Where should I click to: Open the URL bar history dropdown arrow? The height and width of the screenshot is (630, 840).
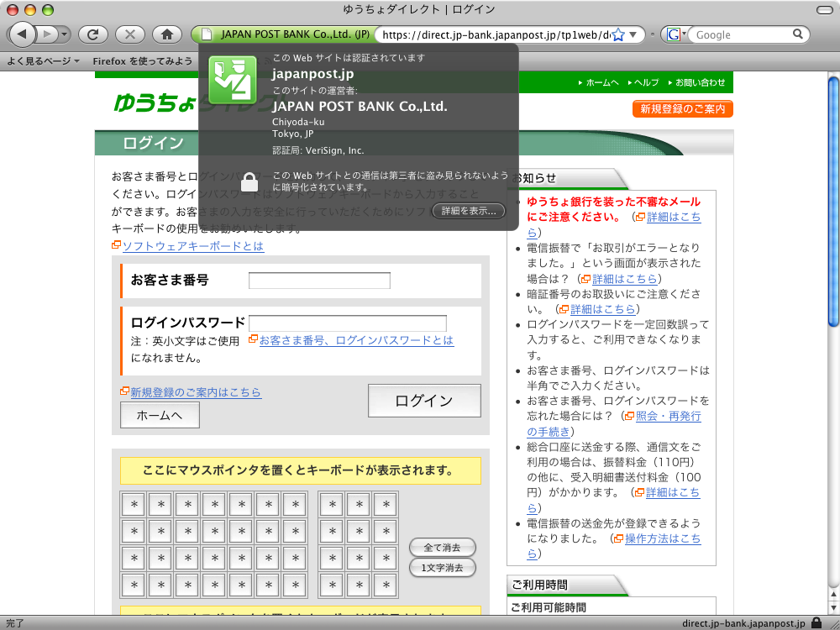pyautogui.click(x=633, y=34)
